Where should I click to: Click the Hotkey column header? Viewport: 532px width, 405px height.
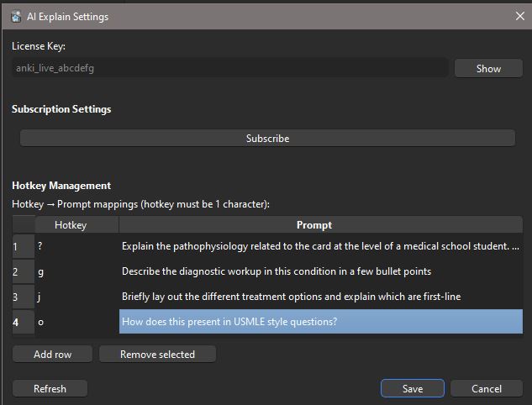tap(71, 225)
